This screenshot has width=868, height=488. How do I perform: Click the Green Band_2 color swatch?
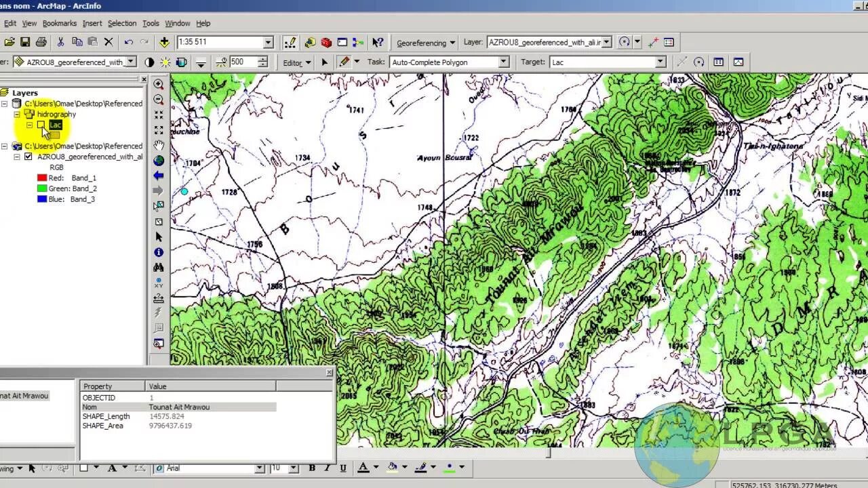click(x=41, y=188)
